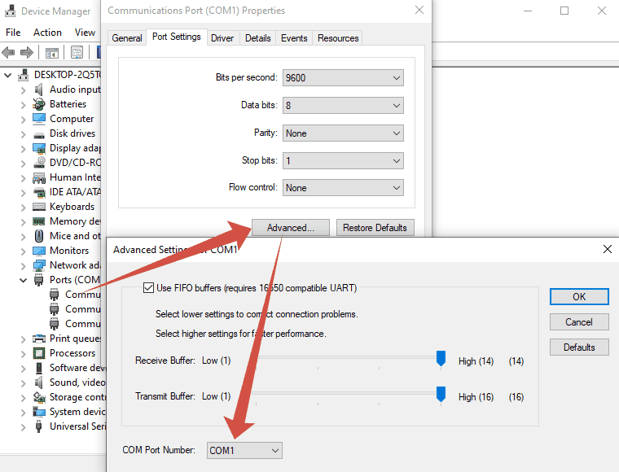Expand the Processors tree node
This screenshot has height=472, width=619.
pos(23,354)
